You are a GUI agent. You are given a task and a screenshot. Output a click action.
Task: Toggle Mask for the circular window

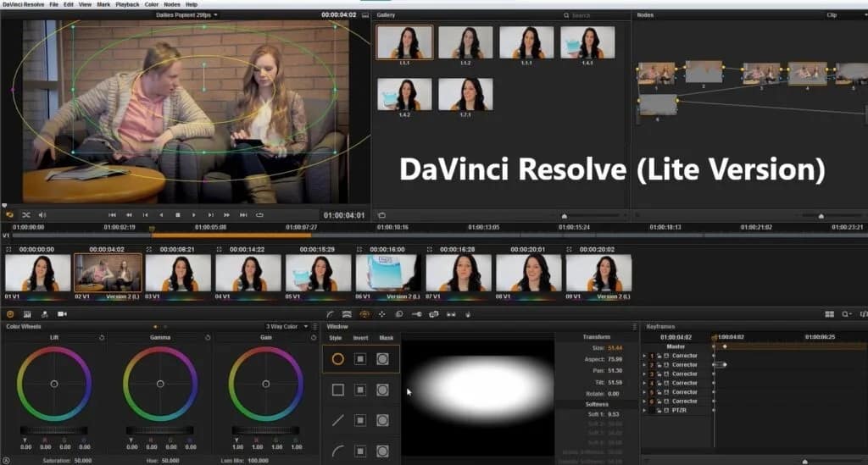click(382, 359)
